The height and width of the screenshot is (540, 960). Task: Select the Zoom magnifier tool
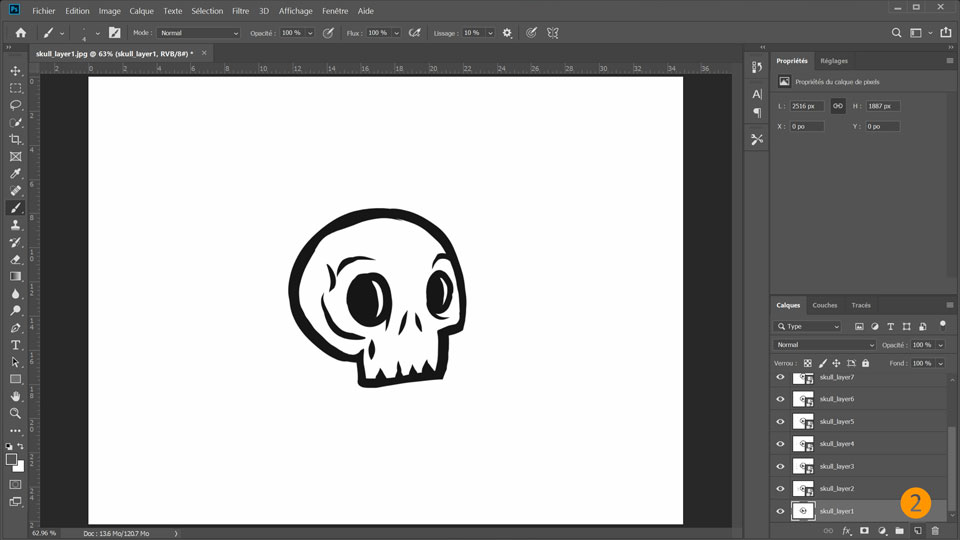click(15, 413)
